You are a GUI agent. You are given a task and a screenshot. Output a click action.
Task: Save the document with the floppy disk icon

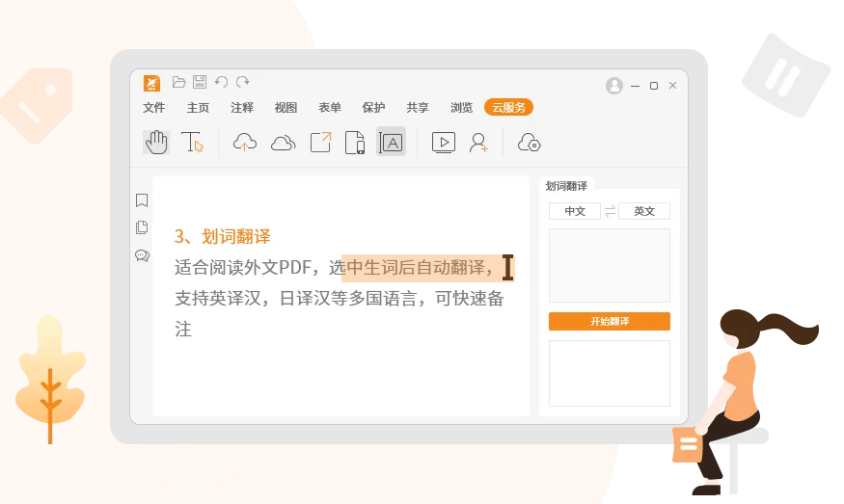click(x=200, y=82)
